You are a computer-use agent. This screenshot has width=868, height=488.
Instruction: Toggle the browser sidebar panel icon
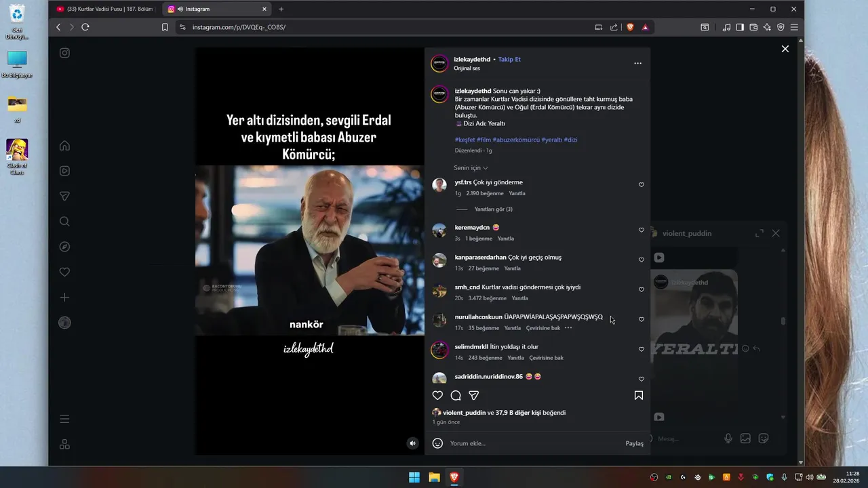click(740, 27)
